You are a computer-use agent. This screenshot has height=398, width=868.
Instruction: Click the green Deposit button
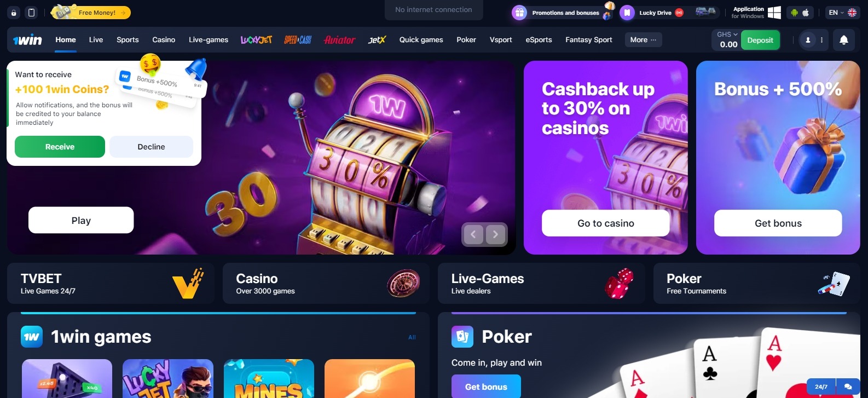tap(760, 40)
